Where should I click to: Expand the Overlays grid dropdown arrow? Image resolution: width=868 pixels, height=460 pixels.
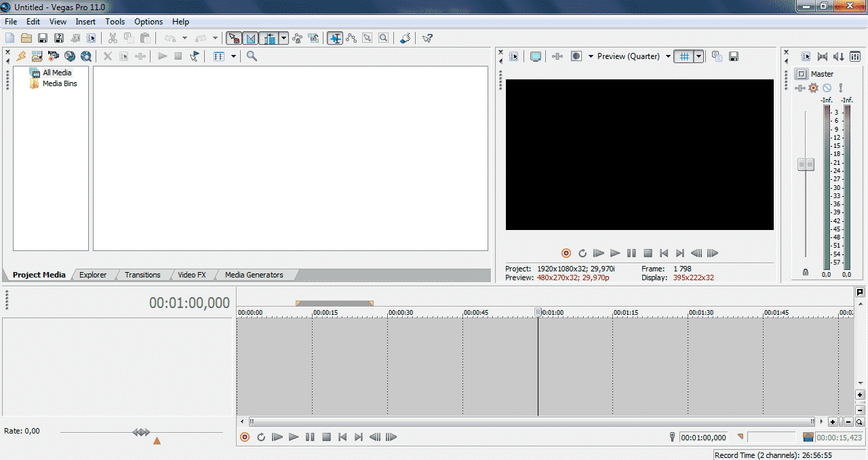(698, 56)
